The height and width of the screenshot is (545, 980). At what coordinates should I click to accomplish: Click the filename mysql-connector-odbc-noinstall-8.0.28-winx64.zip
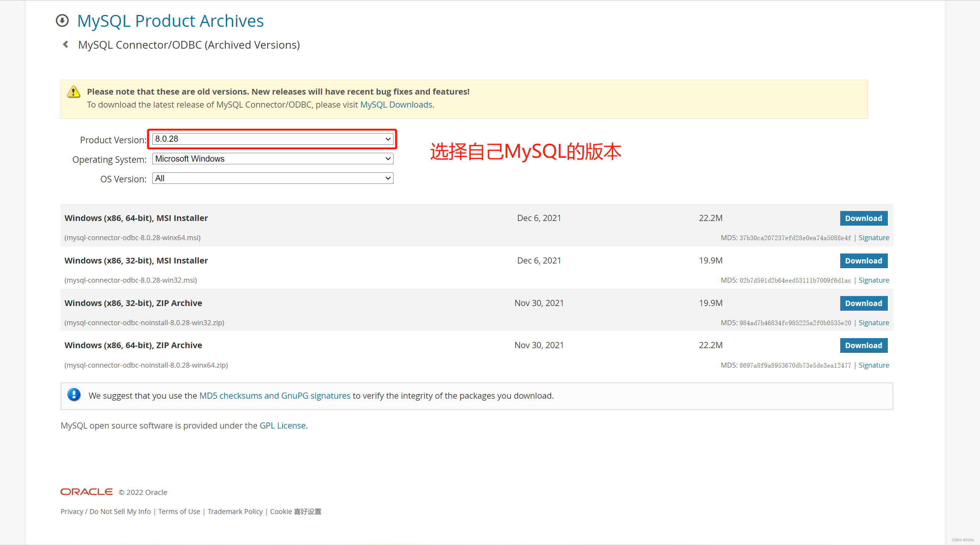pyautogui.click(x=146, y=365)
